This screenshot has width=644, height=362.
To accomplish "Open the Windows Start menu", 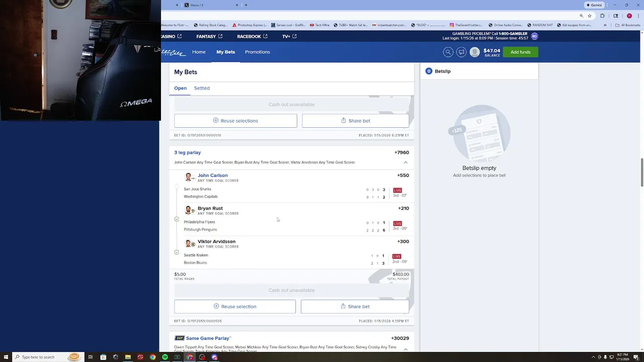I will coord(6,357).
